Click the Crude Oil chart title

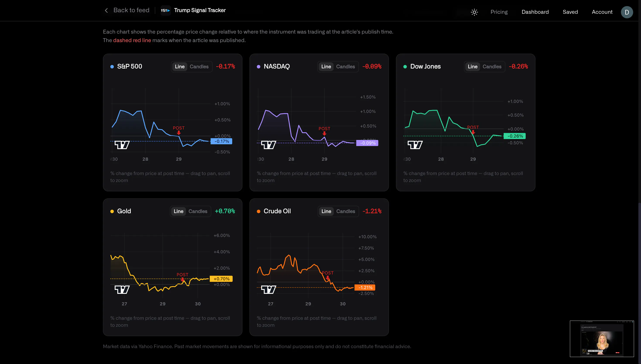(x=277, y=211)
